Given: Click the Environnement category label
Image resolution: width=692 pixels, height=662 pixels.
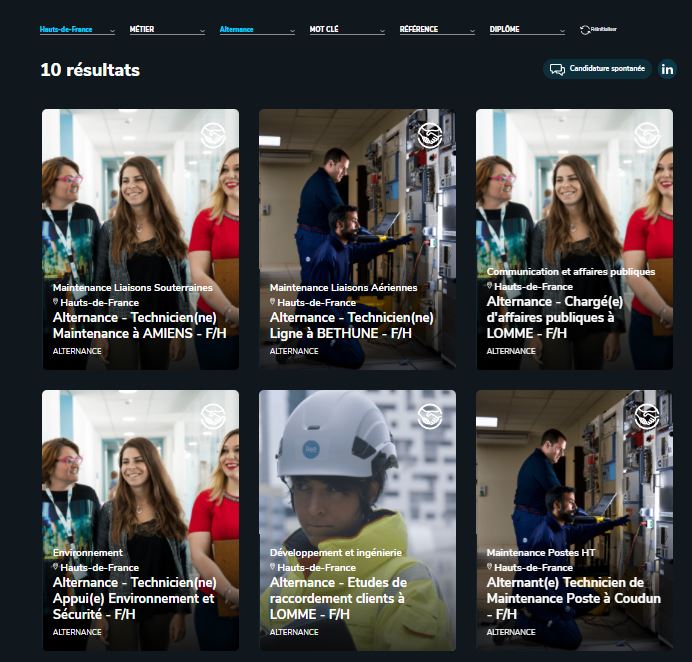Looking at the screenshot, I should coord(88,553).
